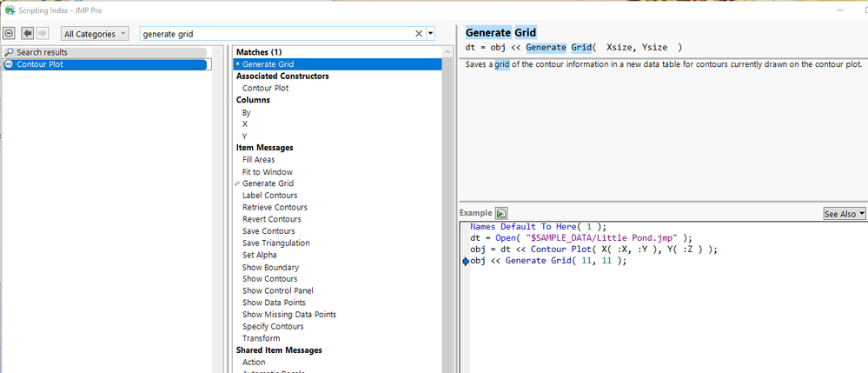
Task: Select Show Contours message
Action: click(269, 279)
